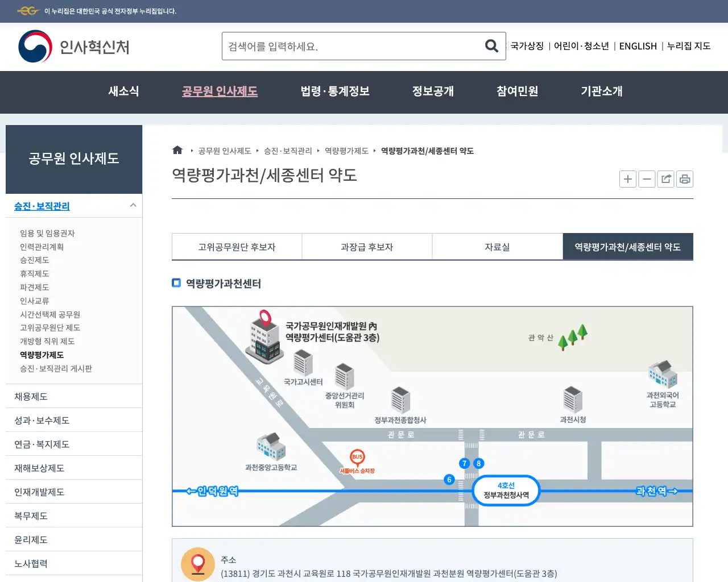Viewport: 728px width, 582px height.
Task: Expand 복무제도 sidebar section
Action: tap(74, 516)
